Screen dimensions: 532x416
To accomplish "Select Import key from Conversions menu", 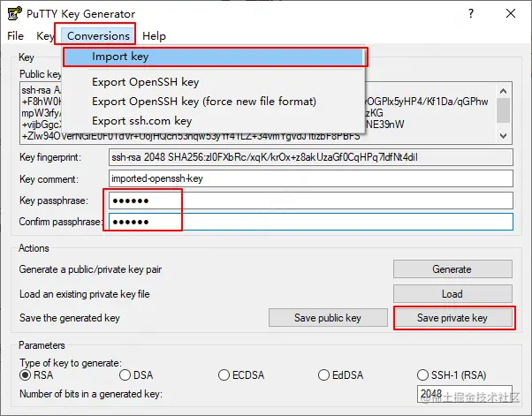I will 120,57.
